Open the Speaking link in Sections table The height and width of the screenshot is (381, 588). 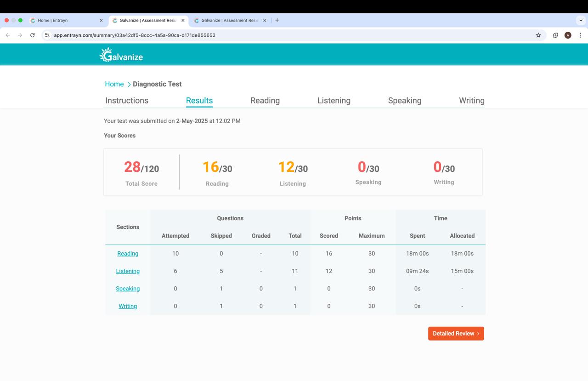pyautogui.click(x=128, y=289)
